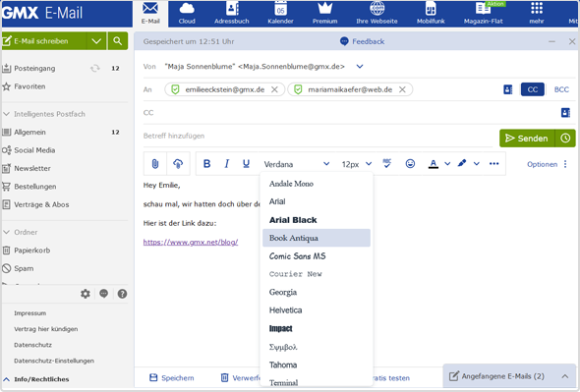580x392 pixels.
Task: Toggle bold formatting
Action: pyautogui.click(x=207, y=164)
